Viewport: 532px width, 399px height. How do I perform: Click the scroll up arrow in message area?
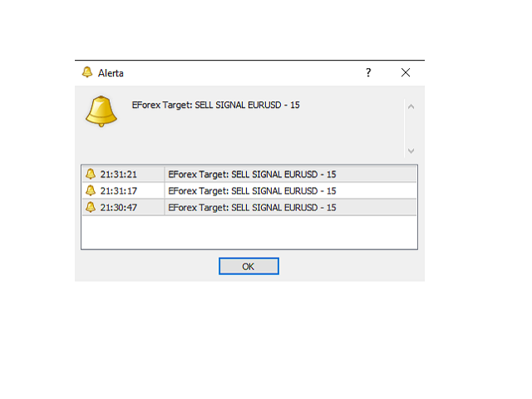point(411,107)
